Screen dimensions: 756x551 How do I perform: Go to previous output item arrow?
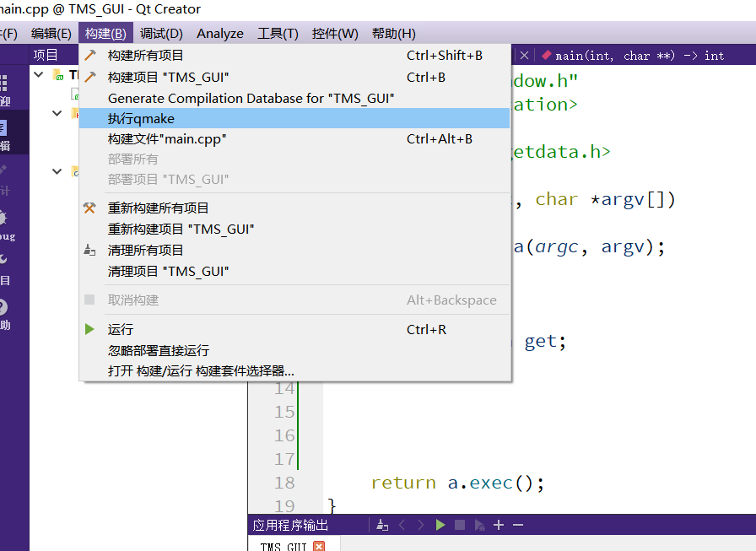tap(402, 525)
